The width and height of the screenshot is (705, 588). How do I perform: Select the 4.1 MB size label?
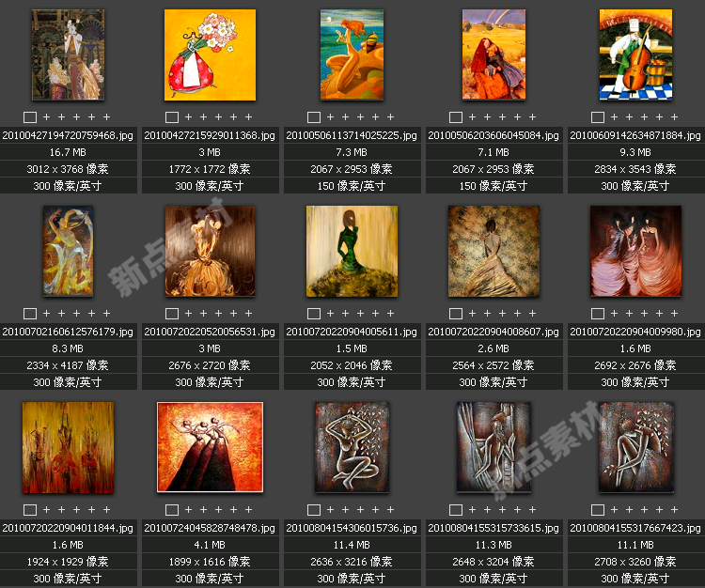210,545
